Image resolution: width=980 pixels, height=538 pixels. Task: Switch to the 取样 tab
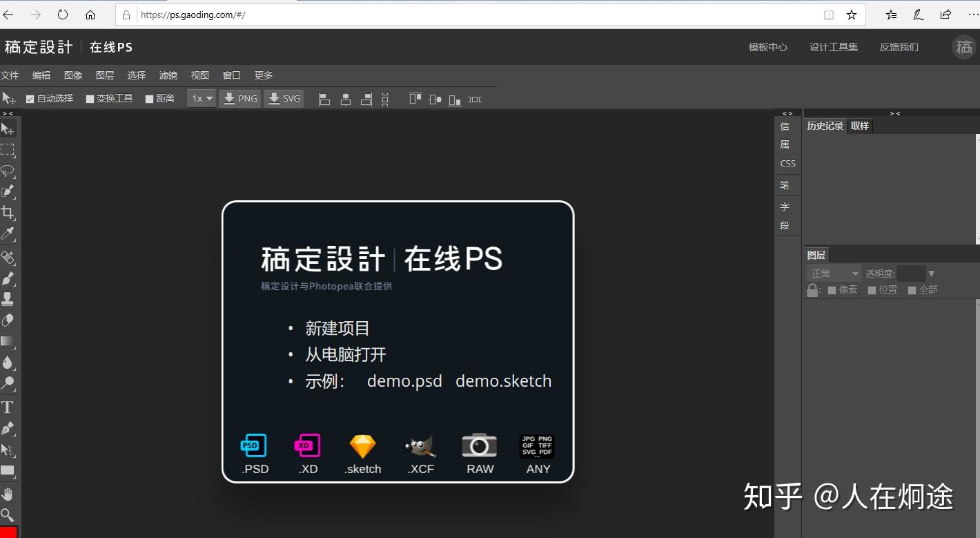click(860, 126)
